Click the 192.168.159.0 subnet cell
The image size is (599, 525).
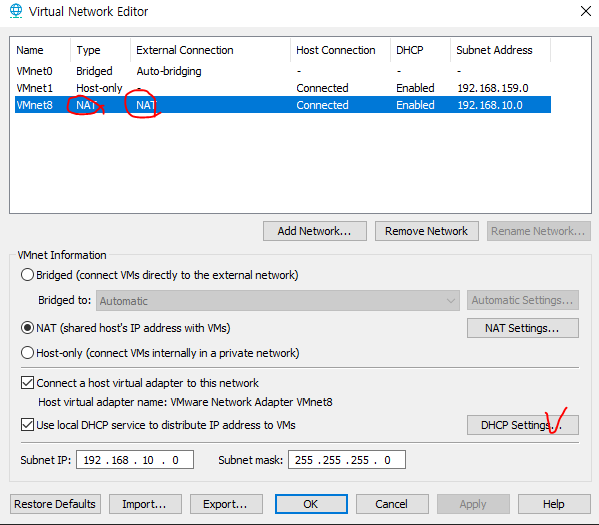(x=493, y=88)
